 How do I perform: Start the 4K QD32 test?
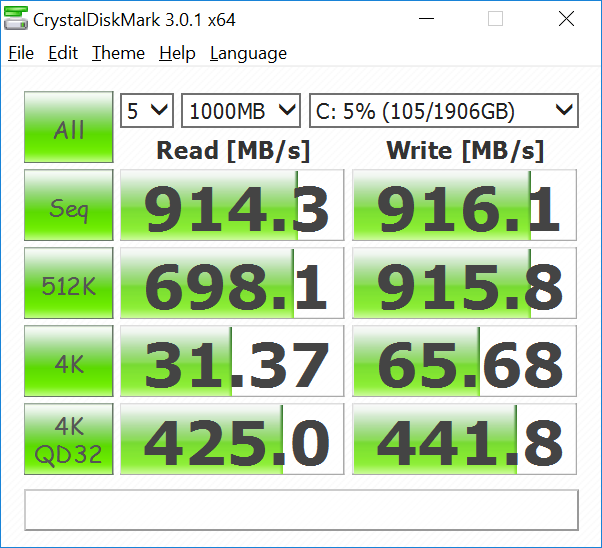[69, 439]
